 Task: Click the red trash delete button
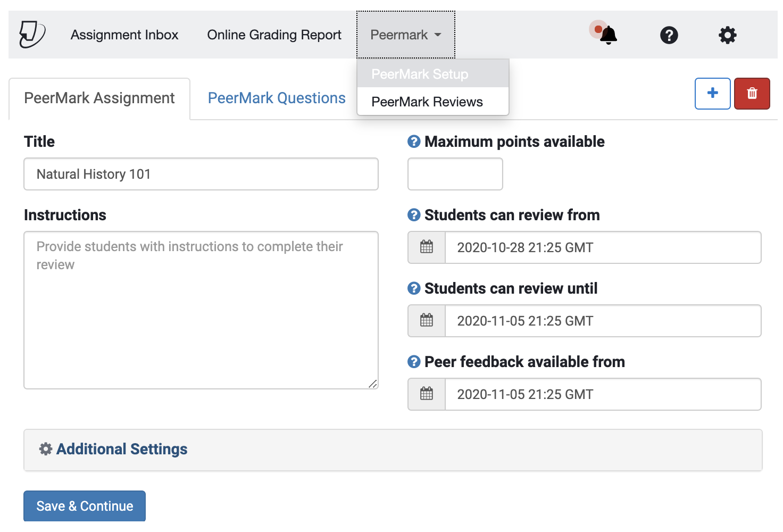[752, 94]
